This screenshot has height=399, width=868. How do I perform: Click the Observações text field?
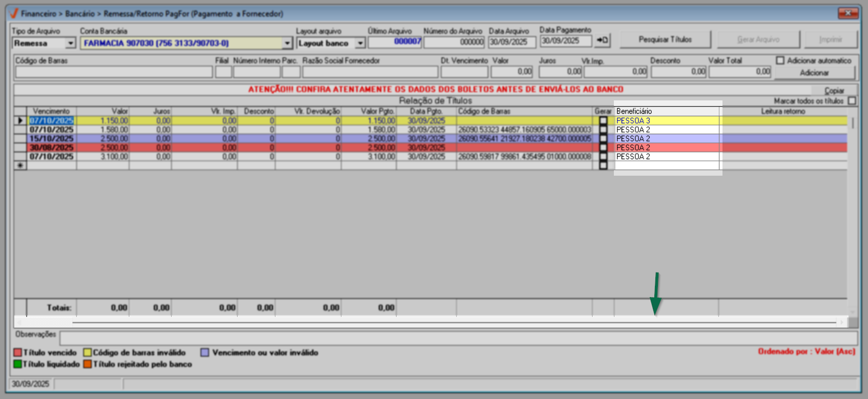[458, 338]
